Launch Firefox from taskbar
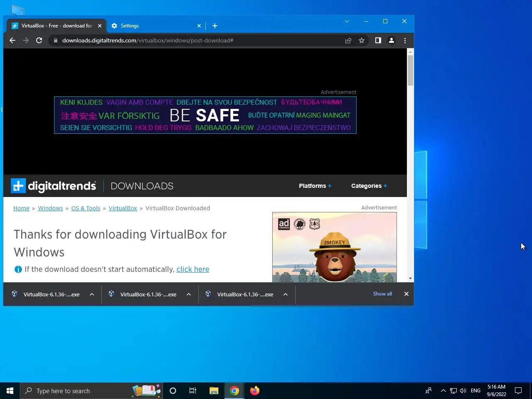The image size is (532, 399). click(255, 391)
